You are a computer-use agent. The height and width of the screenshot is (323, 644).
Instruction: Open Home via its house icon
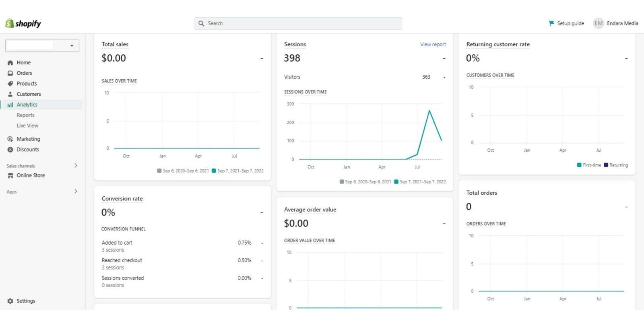point(10,63)
